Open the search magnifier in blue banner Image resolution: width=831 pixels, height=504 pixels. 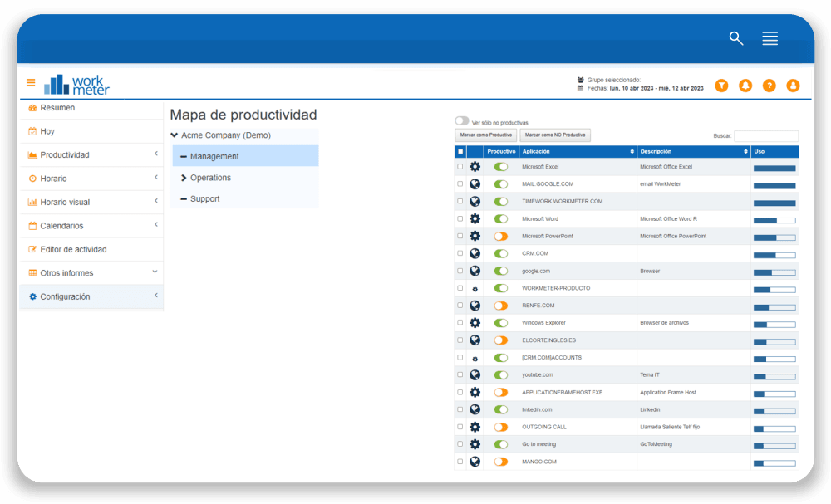735,38
